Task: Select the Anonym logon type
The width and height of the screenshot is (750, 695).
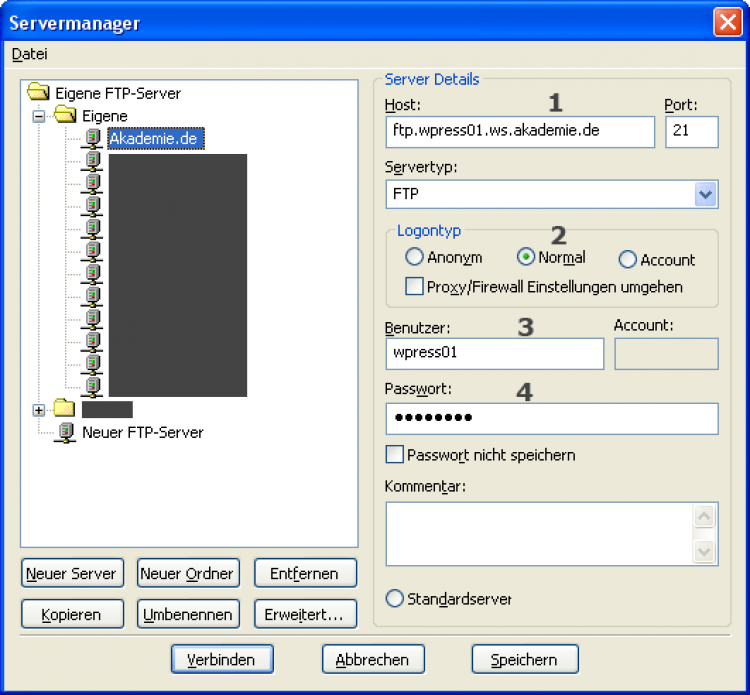Action: point(414,258)
